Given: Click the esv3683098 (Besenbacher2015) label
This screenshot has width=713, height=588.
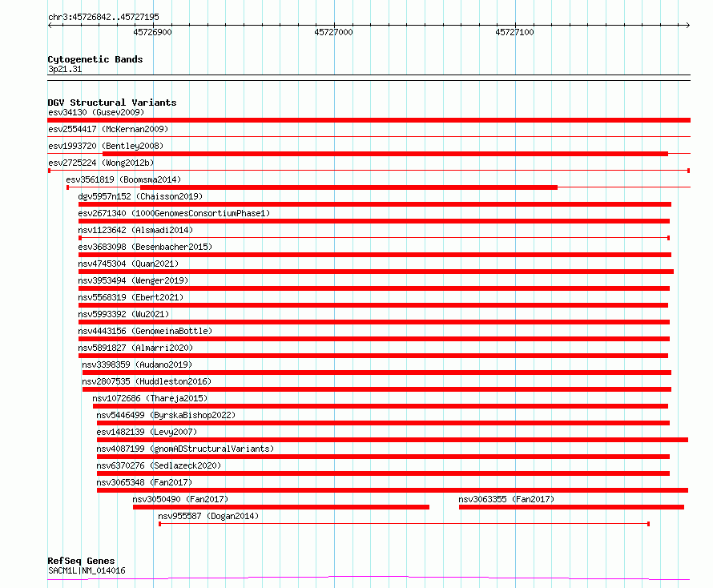Looking at the screenshot, I should tap(145, 247).
